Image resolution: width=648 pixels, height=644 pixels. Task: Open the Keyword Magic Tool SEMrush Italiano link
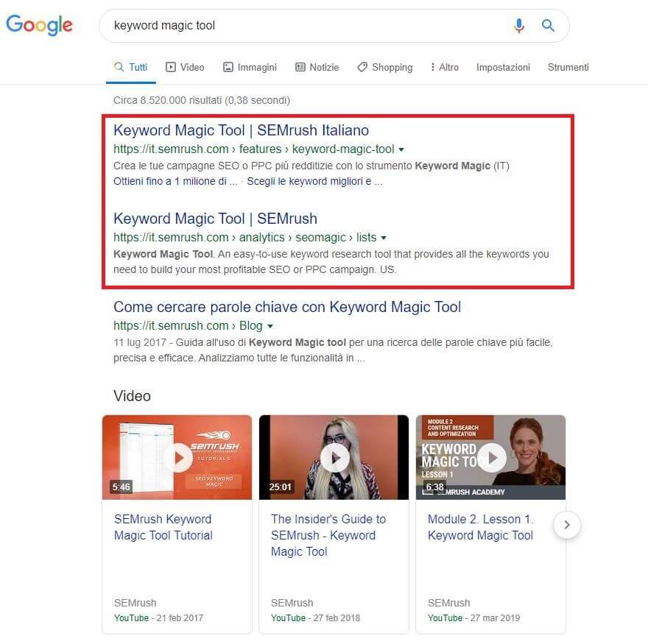(x=241, y=130)
